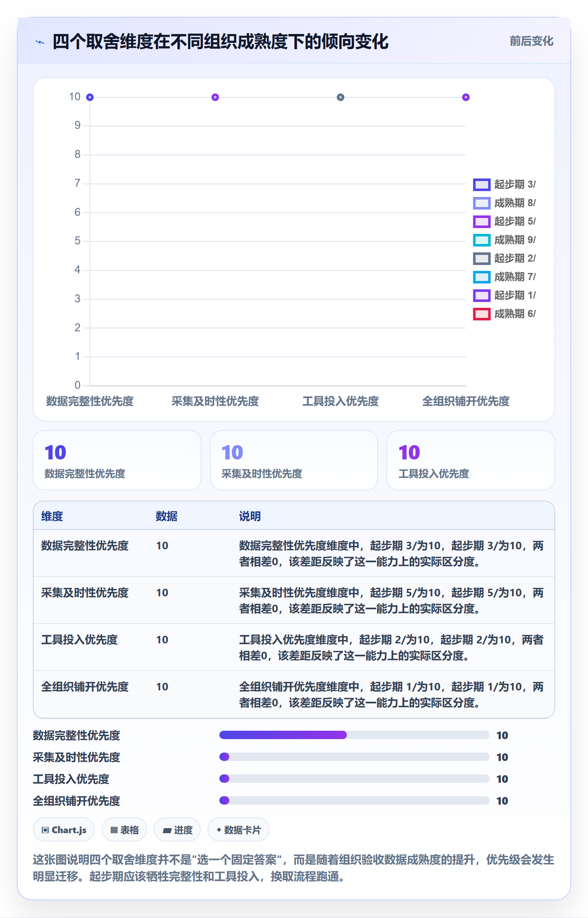The height and width of the screenshot is (918, 588).
Task: Select the chart data point above 全组织铺开优先度
Action: 466,97
